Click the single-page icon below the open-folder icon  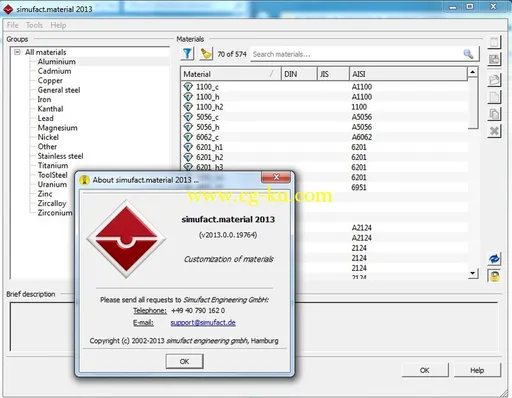494,97
